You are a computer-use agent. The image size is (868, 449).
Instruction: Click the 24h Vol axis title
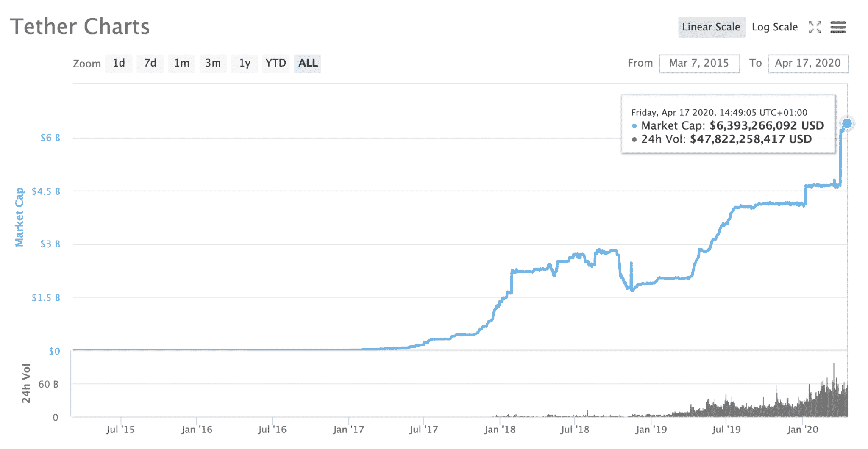(x=26, y=383)
